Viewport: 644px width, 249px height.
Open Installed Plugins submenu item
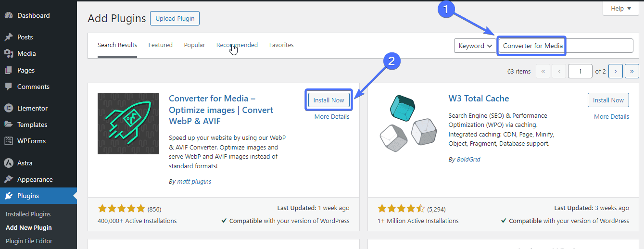click(28, 214)
